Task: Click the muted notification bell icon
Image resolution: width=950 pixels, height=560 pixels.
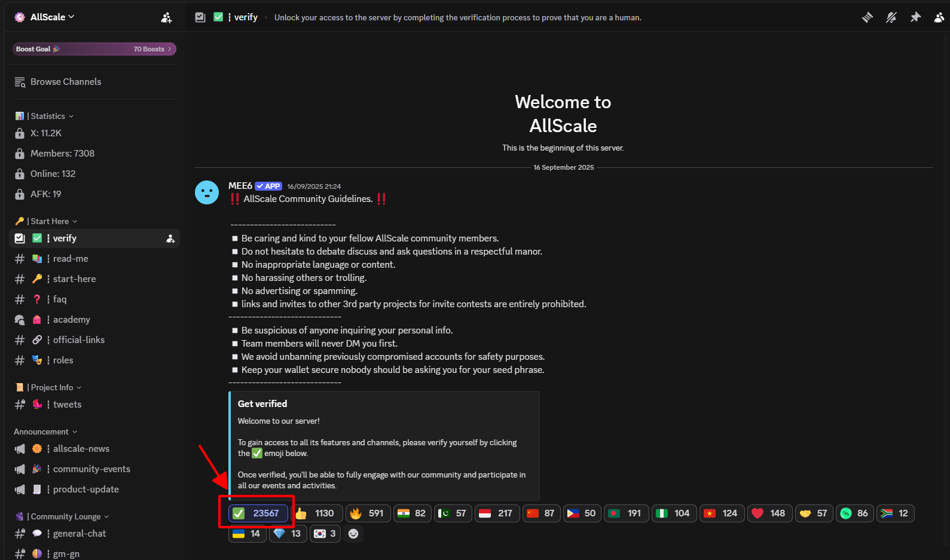Action: (x=891, y=17)
